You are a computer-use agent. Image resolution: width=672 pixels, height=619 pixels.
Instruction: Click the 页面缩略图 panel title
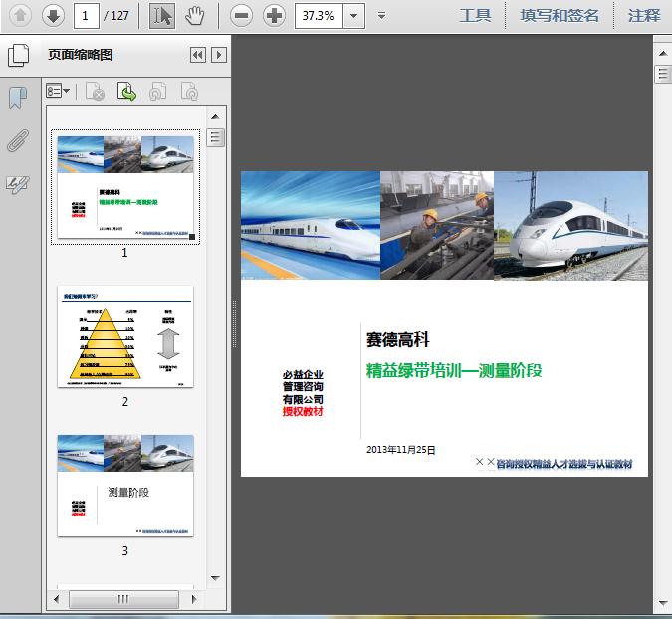[x=81, y=55]
